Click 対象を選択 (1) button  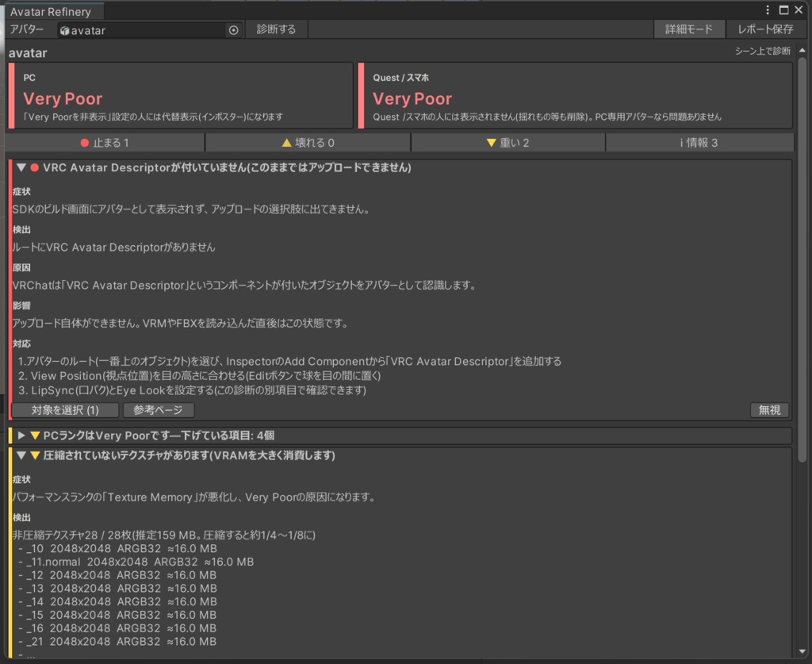coord(65,410)
